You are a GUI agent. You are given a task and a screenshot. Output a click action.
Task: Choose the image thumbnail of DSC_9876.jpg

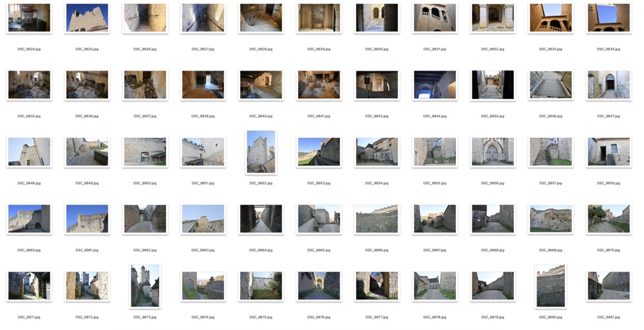319,286
